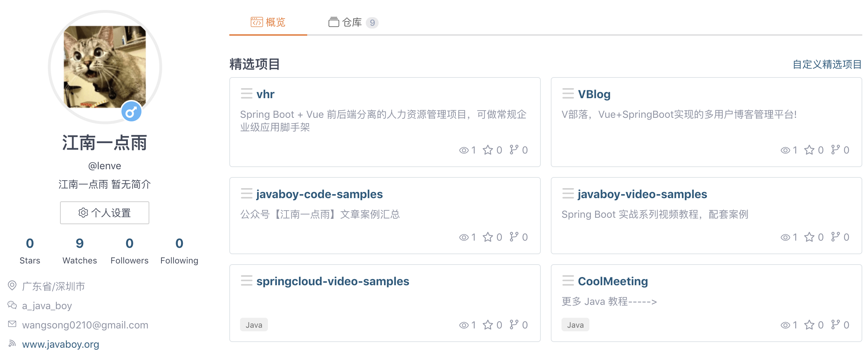Click the star icon on the vhr card
The width and height of the screenshot is (868, 352).
tap(488, 150)
